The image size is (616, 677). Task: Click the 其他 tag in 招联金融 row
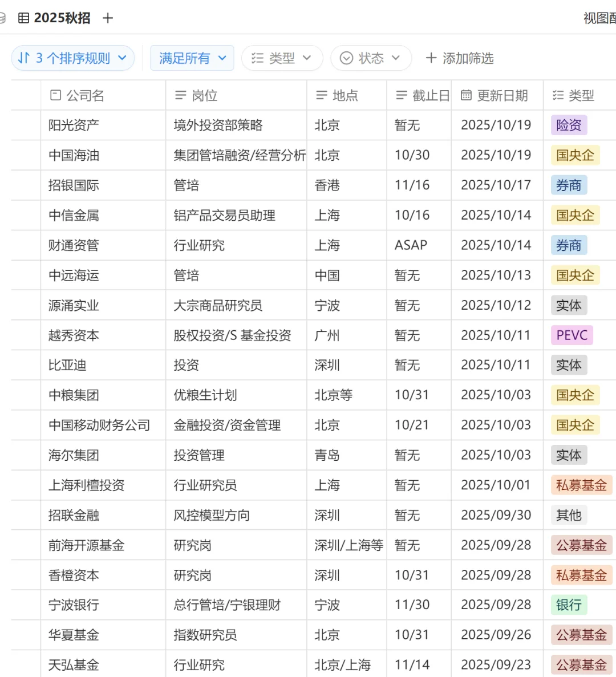pos(569,515)
